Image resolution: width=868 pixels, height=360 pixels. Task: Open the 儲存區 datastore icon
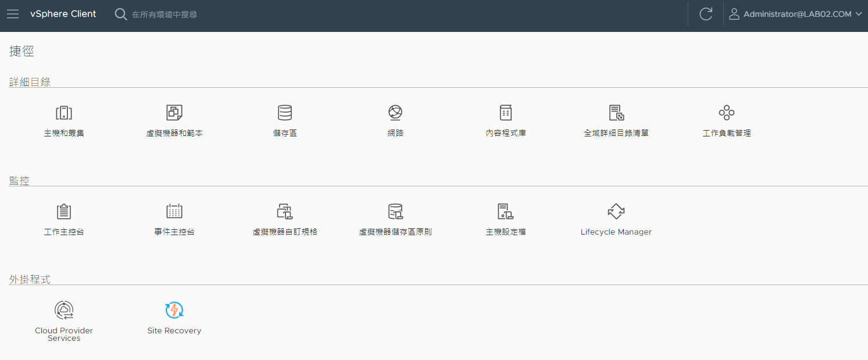(x=285, y=113)
